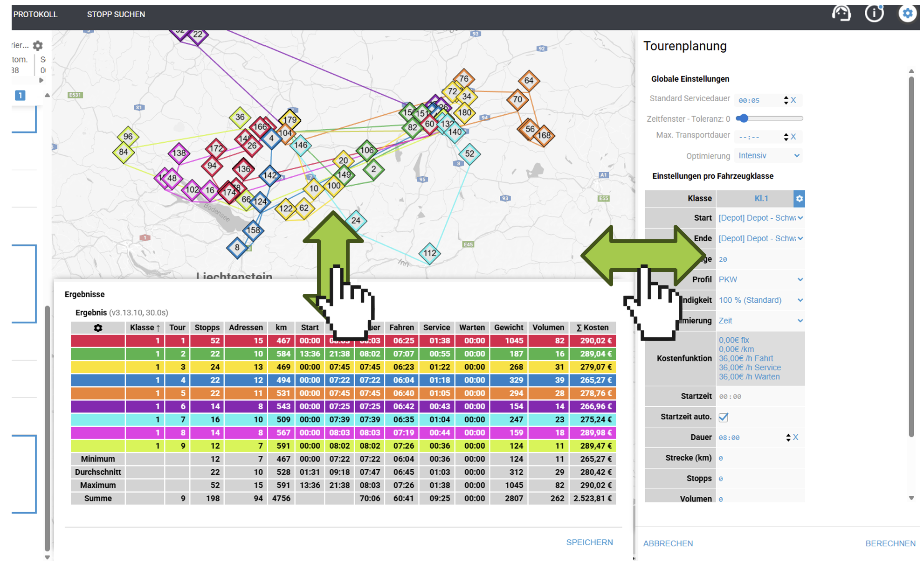Screen dimensions: 924x570
Task: Click the info icon in top bar
Action: coord(874,14)
